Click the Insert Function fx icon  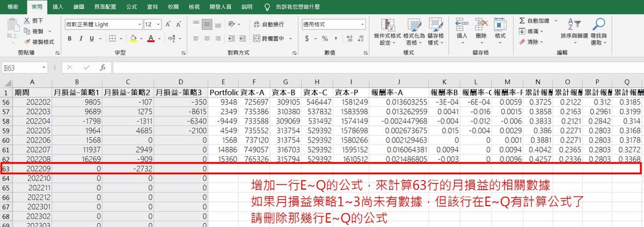tap(103, 68)
